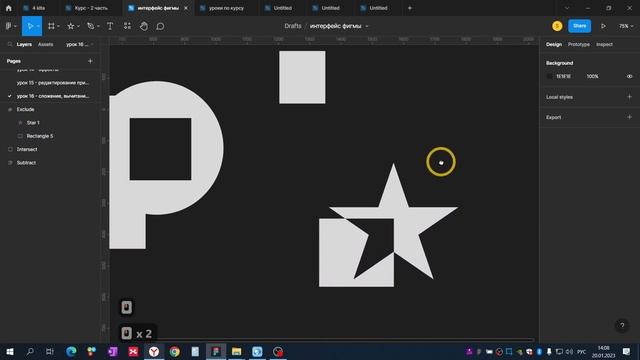Open Yandex Browser from the taskbar
The width and height of the screenshot is (640, 360).
click(154, 351)
